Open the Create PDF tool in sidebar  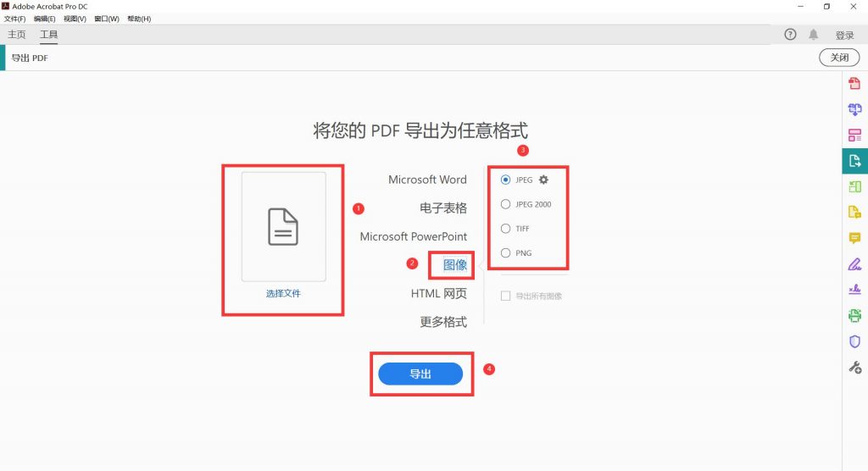tap(854, 84)
